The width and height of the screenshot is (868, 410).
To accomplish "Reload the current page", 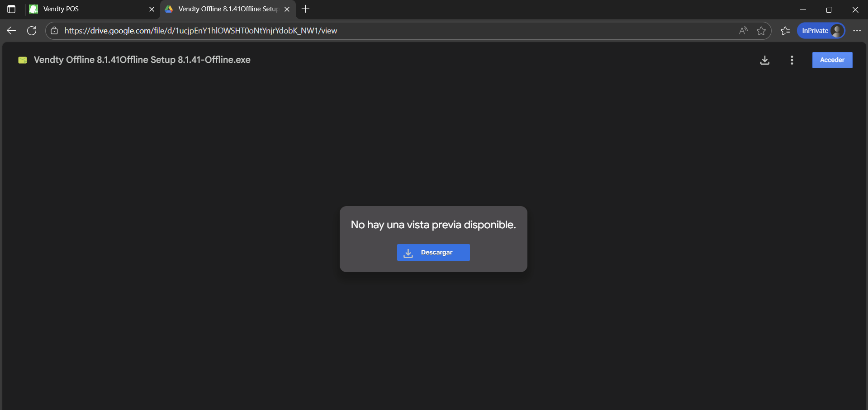I will tap(32, 31).
